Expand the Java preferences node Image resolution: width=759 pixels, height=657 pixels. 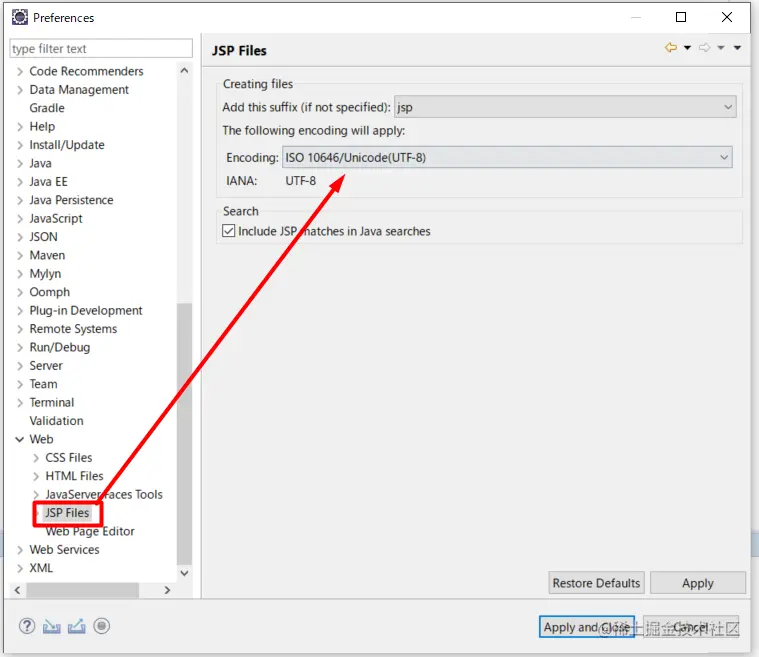20,164
